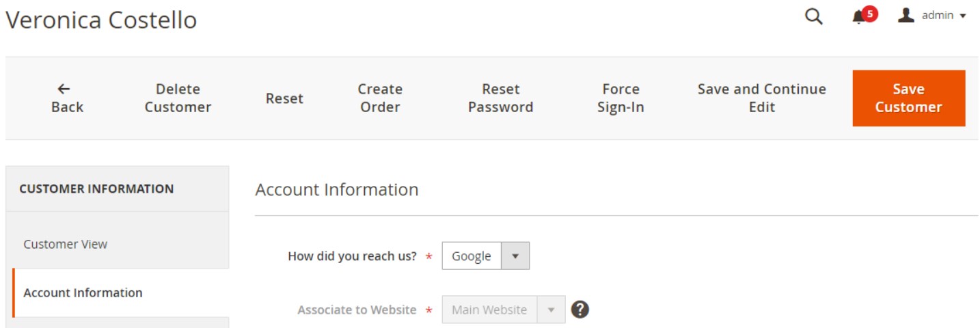The height and width of the screenshot is (328, 980).
Task: Open the notifications bell
Action: pos(859,17)
